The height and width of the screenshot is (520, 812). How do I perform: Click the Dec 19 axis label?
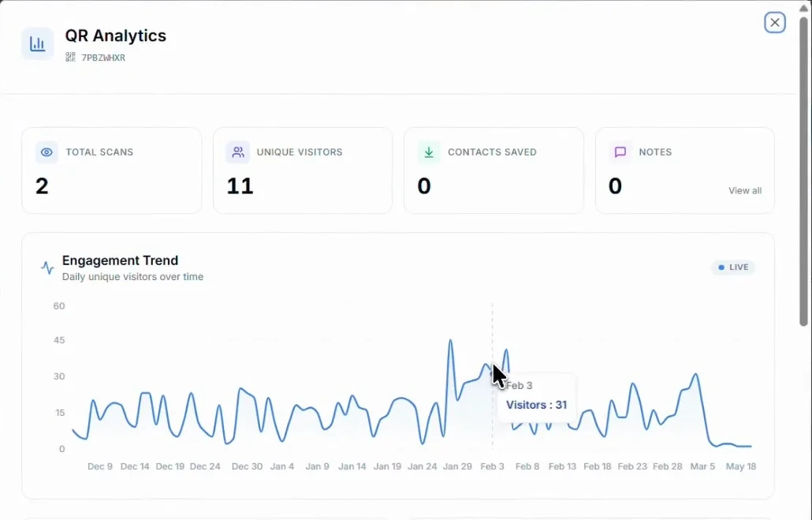(x=169, y=466)
